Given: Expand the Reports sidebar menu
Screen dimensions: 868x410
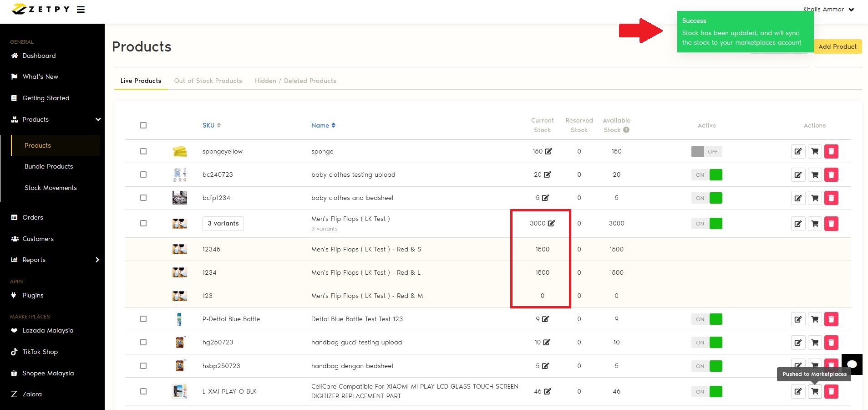Looking at the screenshot, I should click(x=97, y=260).
